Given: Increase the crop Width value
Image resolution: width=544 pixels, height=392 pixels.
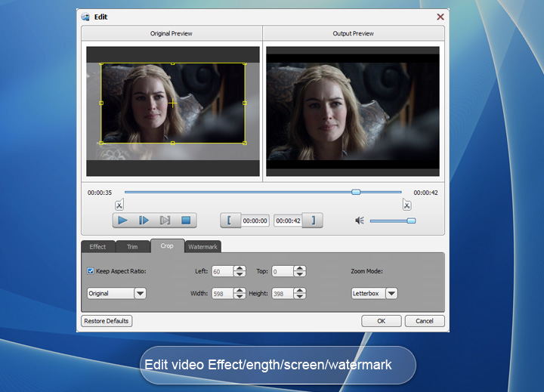Looking at the screenshot, I should [240, 290].
